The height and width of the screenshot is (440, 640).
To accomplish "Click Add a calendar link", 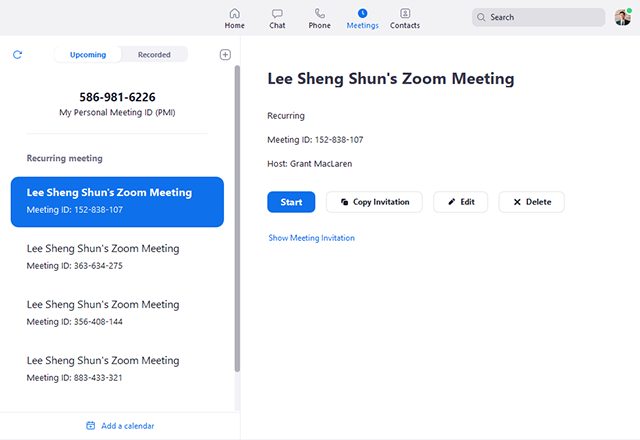I will pyautogui.click(x=120, y=426).
